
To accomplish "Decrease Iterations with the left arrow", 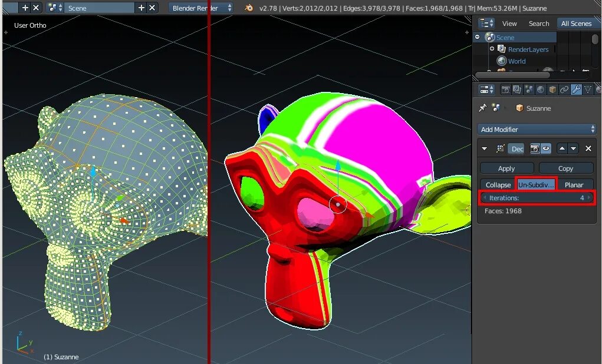I will [485, 198].
